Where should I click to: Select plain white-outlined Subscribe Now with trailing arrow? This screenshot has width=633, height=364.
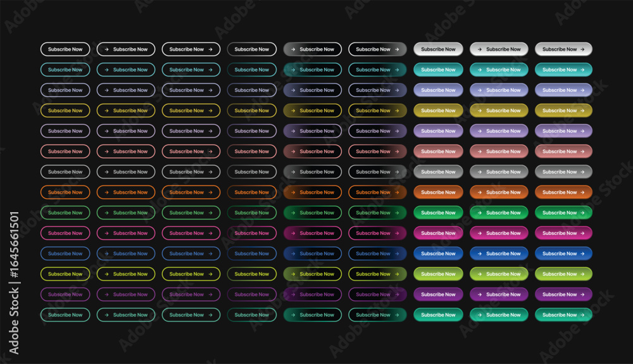(x=191, y=49)
